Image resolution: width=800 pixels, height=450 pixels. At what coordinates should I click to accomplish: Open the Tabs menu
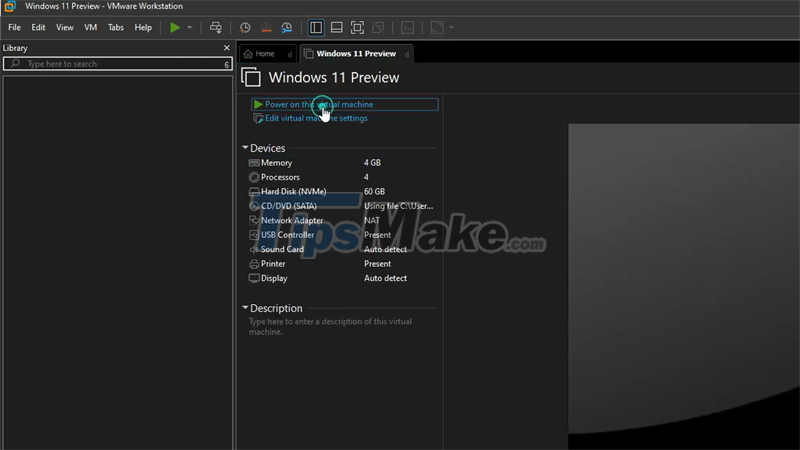coord(116,28)
